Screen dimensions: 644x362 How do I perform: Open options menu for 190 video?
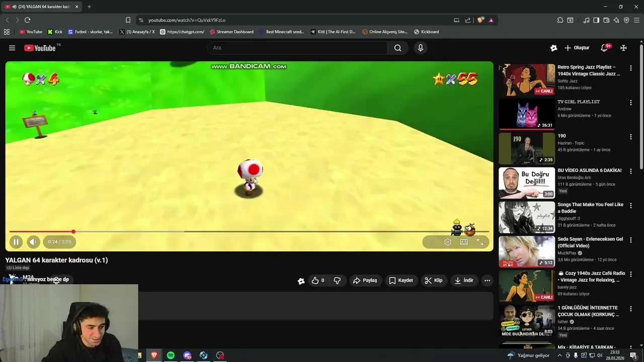(x=630, y=137)
